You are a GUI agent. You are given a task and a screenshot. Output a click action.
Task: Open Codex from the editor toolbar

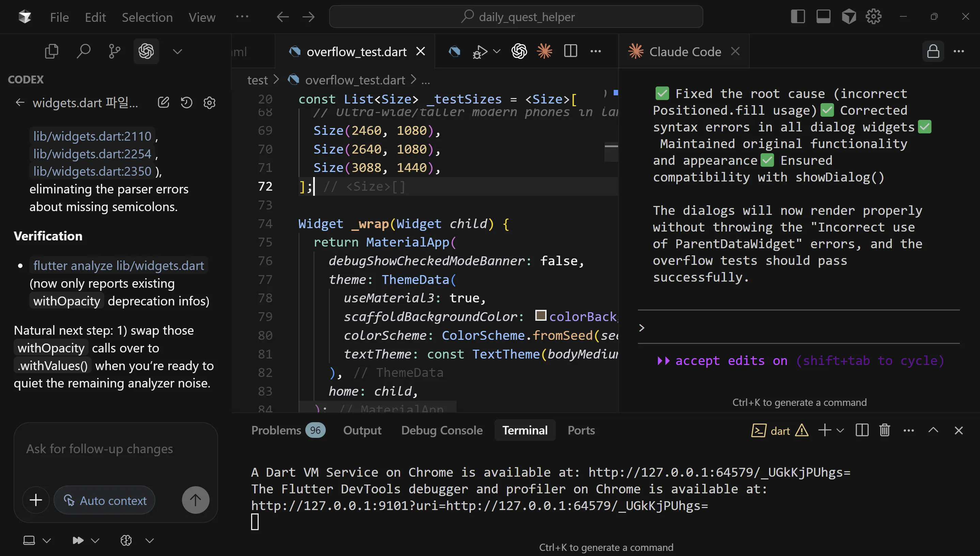coord(519,51)
